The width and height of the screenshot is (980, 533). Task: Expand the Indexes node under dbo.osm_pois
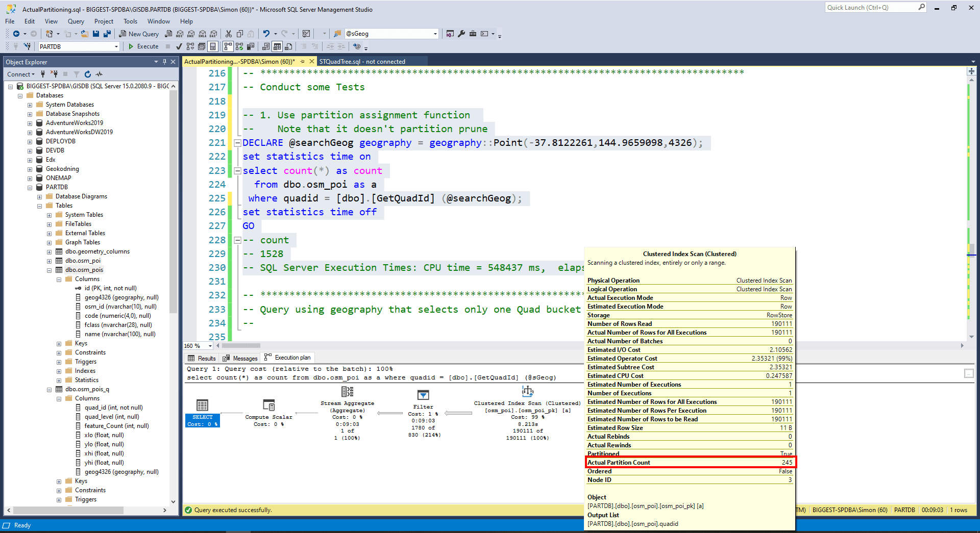(59, 371)
